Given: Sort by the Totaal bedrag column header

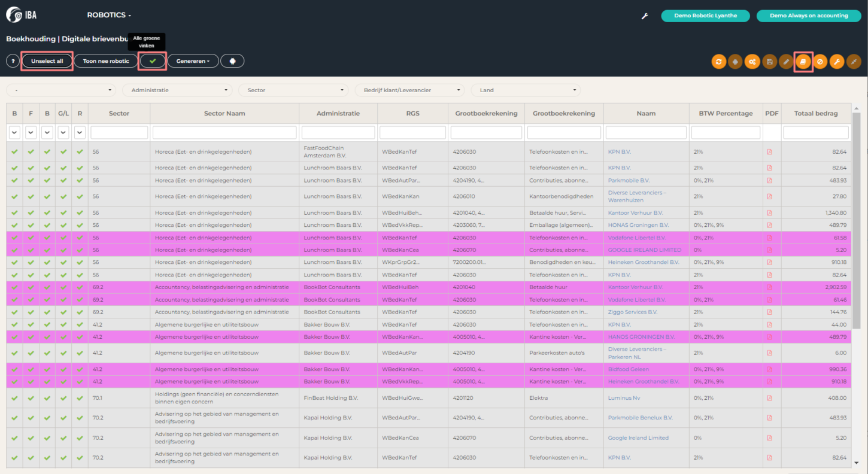Looking at the screenshot, I should [816, 113].
